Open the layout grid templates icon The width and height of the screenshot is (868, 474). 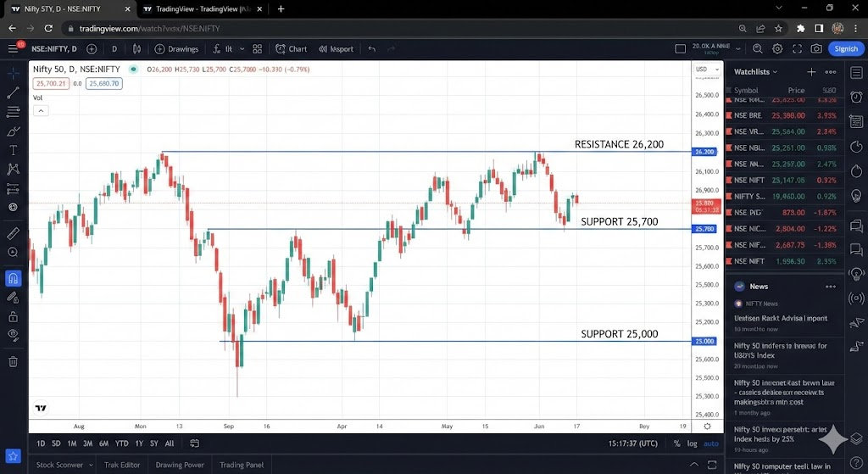(x=258, y=48)
